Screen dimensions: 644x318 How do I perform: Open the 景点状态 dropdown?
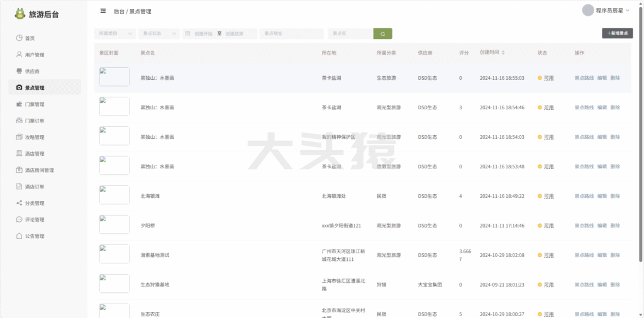pyautogui.click(x=159, y=34)
